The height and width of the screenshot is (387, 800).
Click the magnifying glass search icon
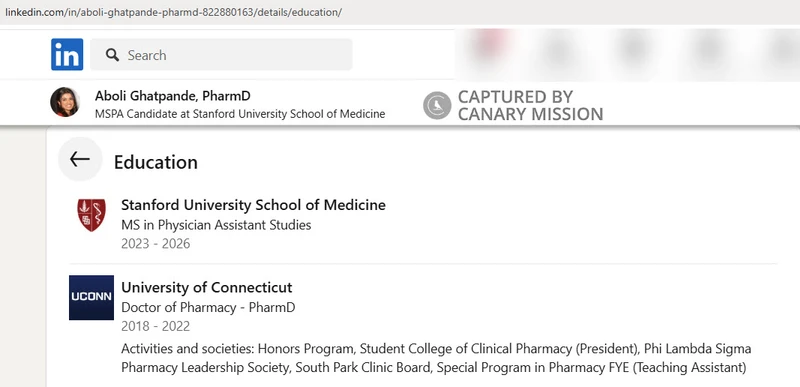[x=112, y=55]
